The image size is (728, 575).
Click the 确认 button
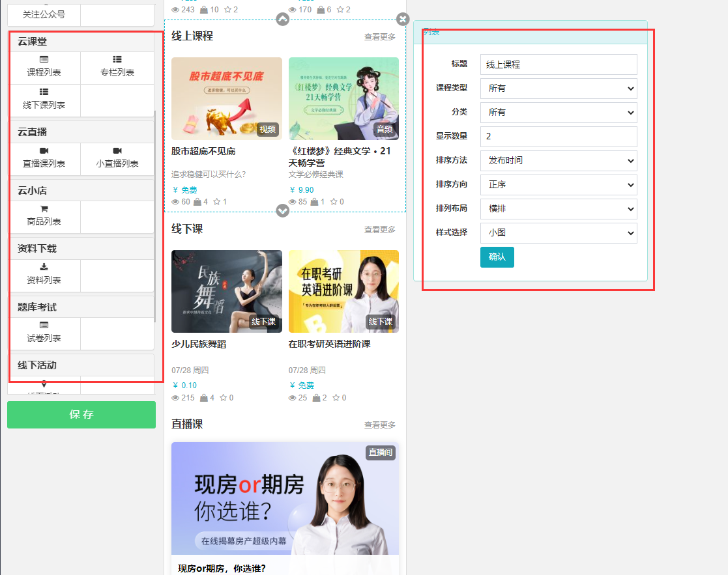[x=497, y=257]
